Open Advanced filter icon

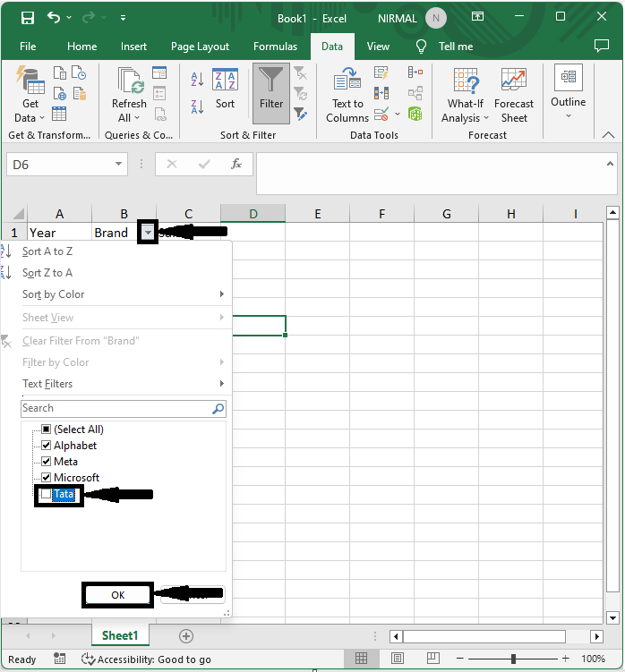pyautogui.click(x=300, y=114)
